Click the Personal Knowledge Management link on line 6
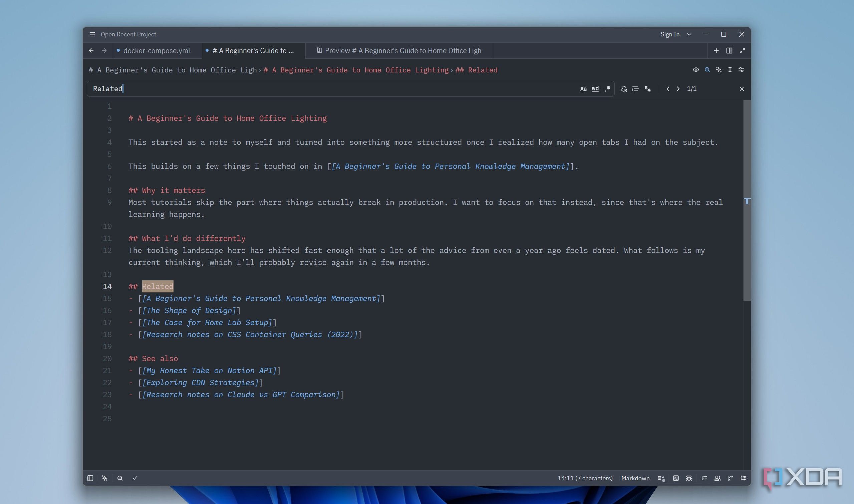Screen dimensions: 854x504 pyautogui.click(x=451, y=167)
